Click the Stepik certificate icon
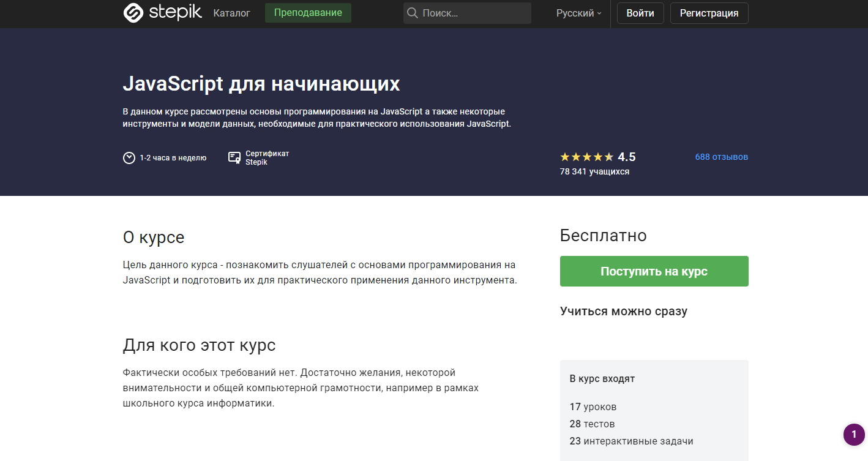The image size is (868, 461). pyautogui.click(x=234, y=158)
